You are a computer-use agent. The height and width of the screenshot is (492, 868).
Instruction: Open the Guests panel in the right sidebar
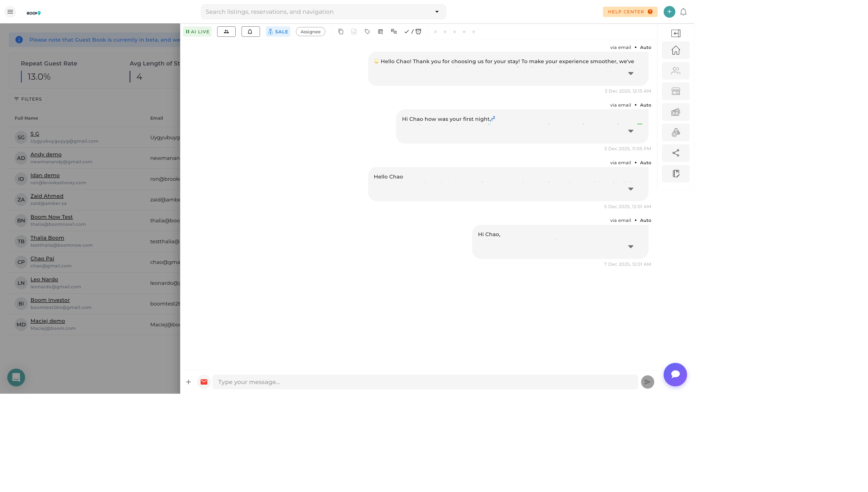pos(676,71)
